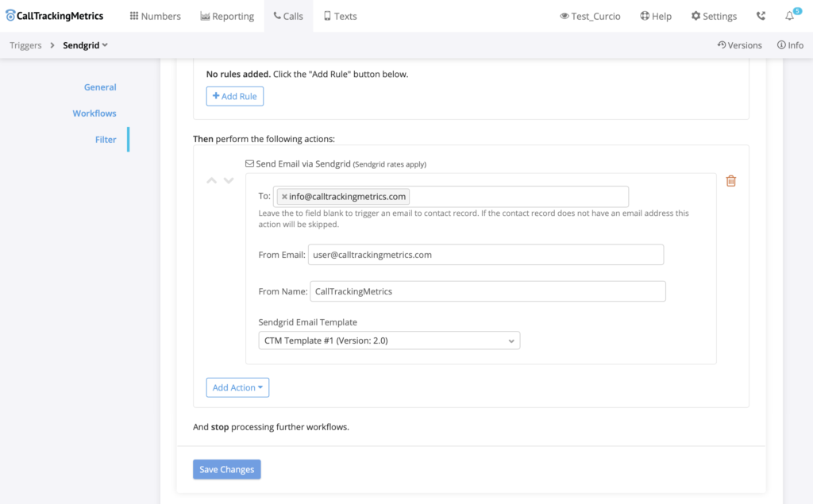Open Versions history
The width and height of the screenshot is (813, 504).
(x=739, y=45)
